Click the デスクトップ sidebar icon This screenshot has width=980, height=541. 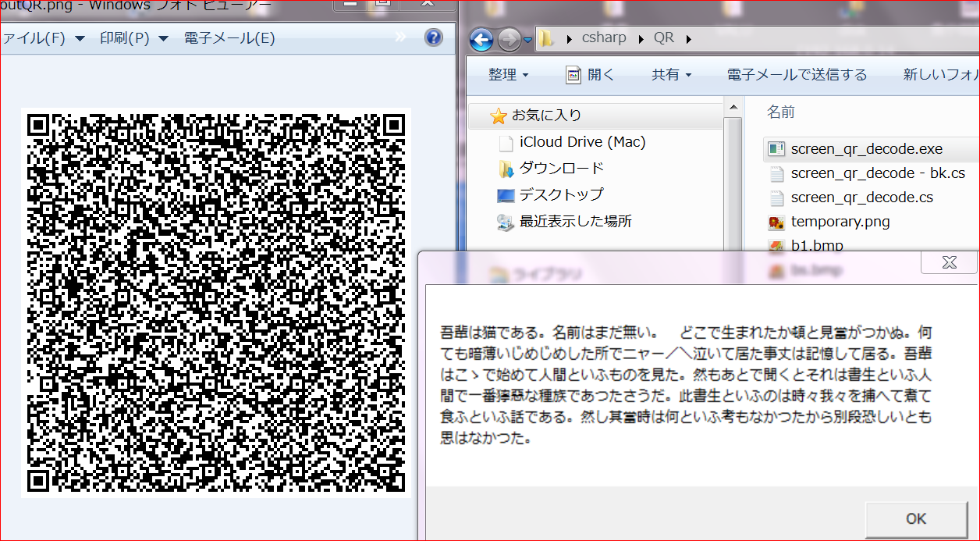(508, 194)
